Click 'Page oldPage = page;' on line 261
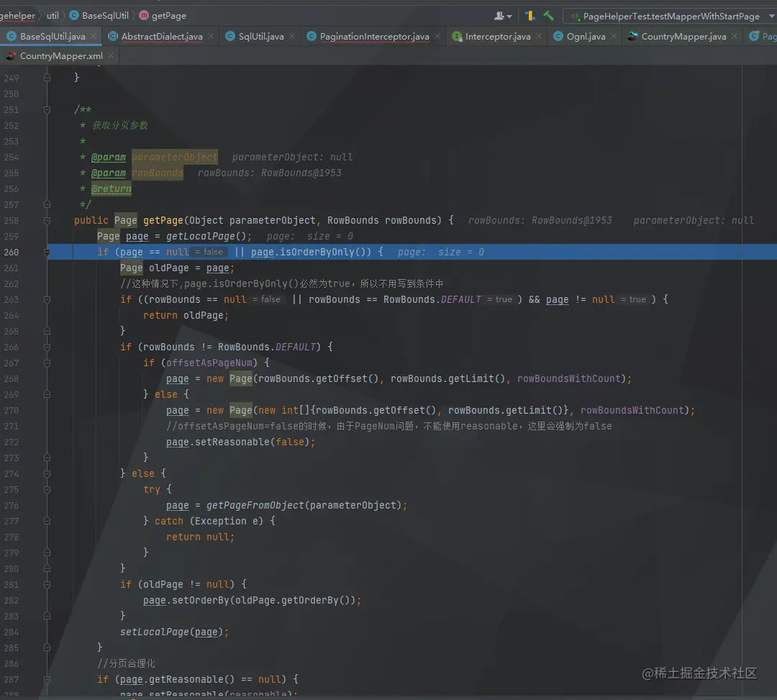The image size is (777, 700). point(177,268)
